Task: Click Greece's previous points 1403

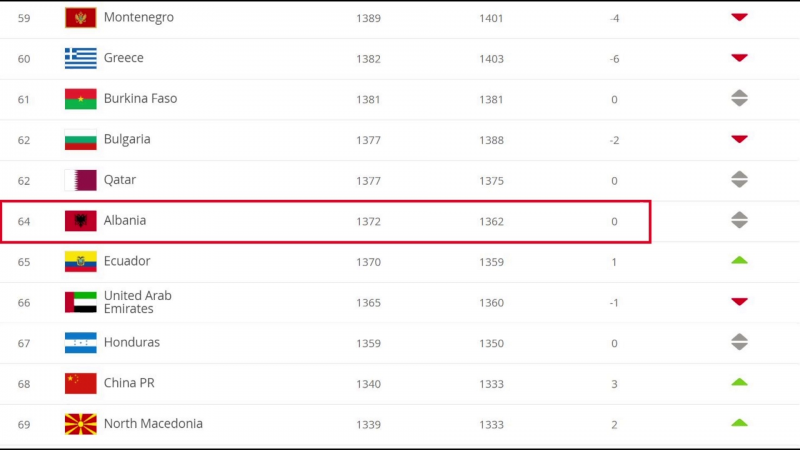Action: (491, 59)
